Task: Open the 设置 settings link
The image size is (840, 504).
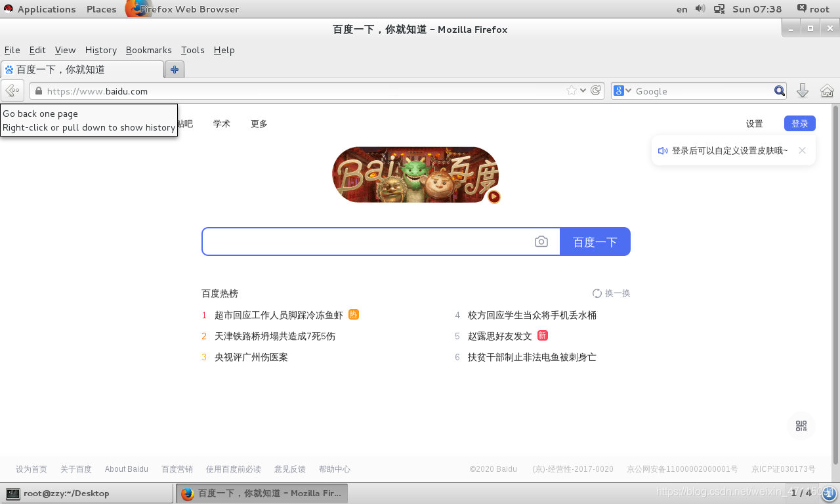Action: [x=755, y=123]
